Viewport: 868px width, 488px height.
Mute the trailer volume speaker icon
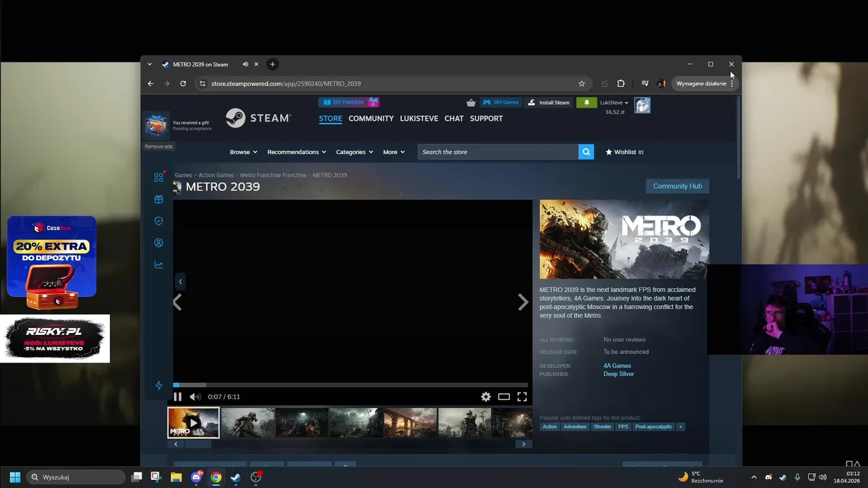195,396
